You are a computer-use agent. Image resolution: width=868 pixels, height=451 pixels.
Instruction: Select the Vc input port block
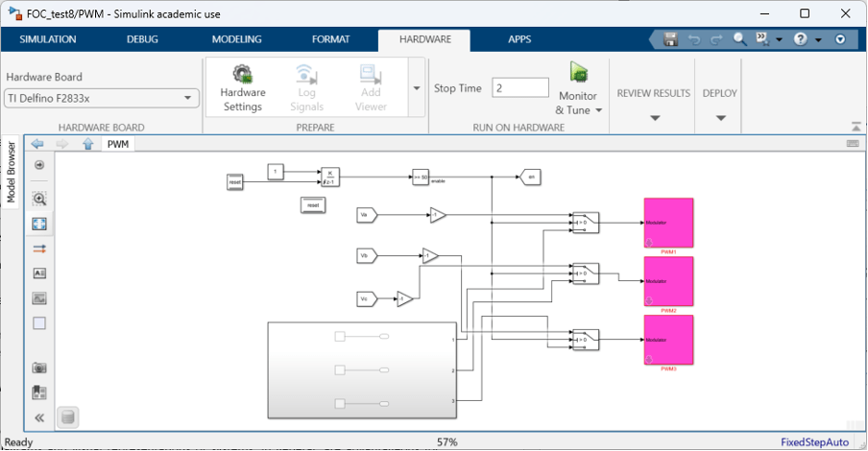click(x=367, y=298)
